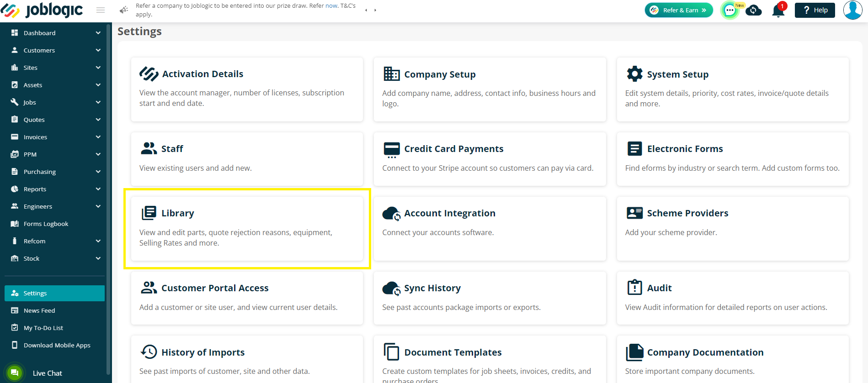Click the Company Setup building icon

click(392, 74)
